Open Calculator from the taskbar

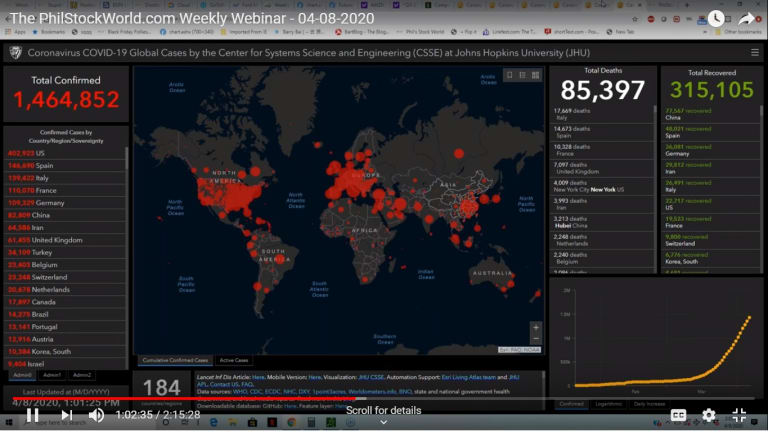[311, 422]
